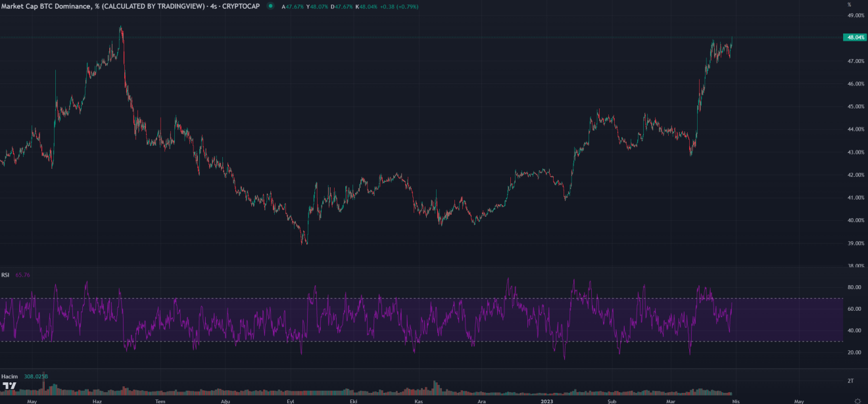
Task: Click the RSI value 65.76 readout
Action: pos(23,275)
